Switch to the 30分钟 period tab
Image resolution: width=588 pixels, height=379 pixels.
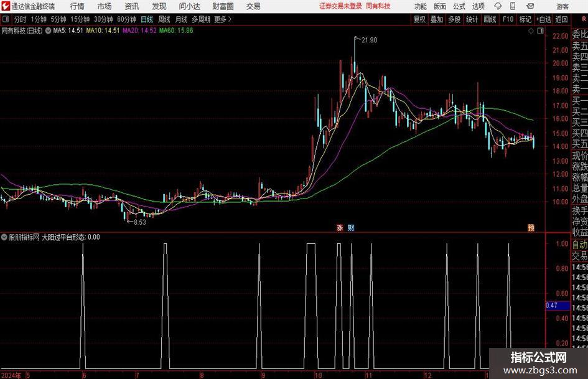click(x=103, y=19)
